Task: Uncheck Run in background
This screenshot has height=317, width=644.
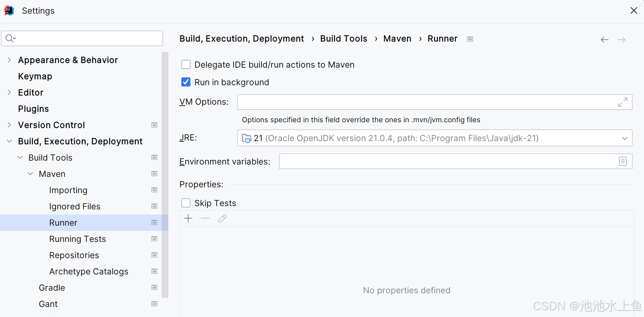Action: click(186, 82)
